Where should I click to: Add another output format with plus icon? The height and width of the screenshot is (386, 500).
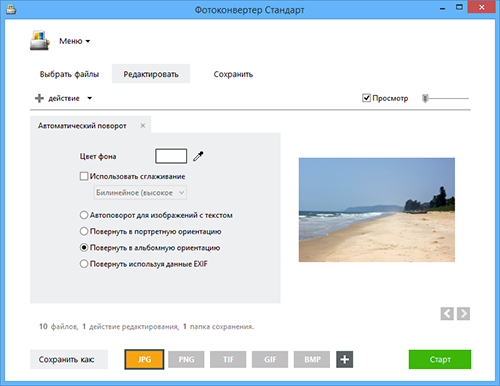[345, 359]
